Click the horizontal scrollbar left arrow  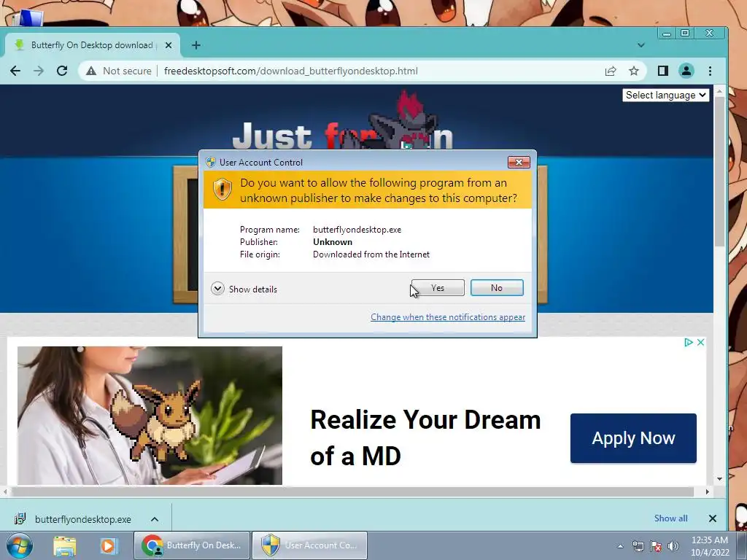(x=5, y=491)
